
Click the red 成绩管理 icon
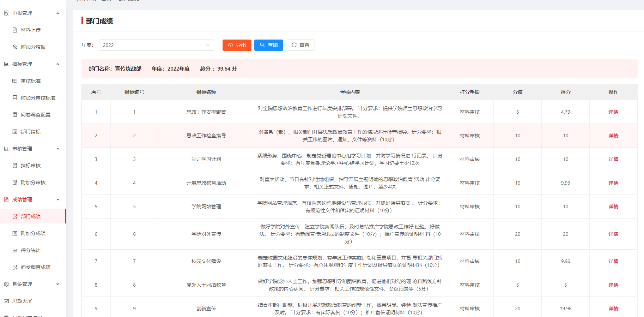6,199
